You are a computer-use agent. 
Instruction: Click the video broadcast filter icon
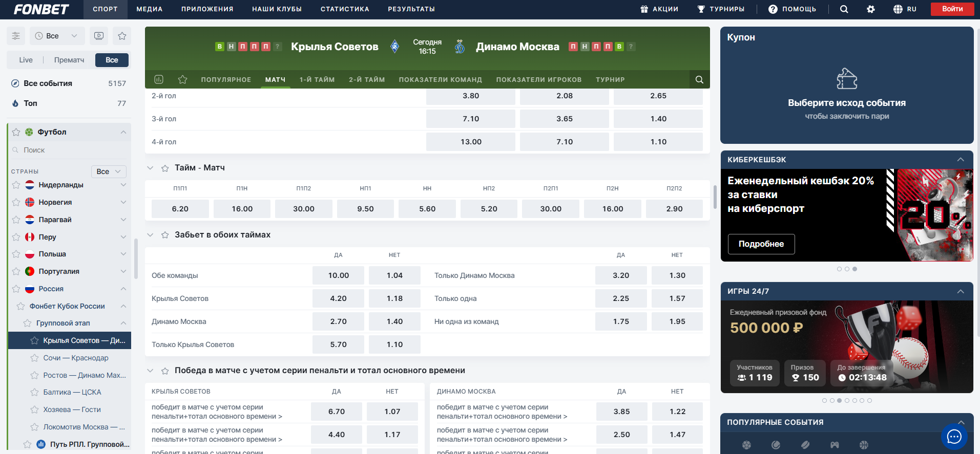click(x=99, y=36)
